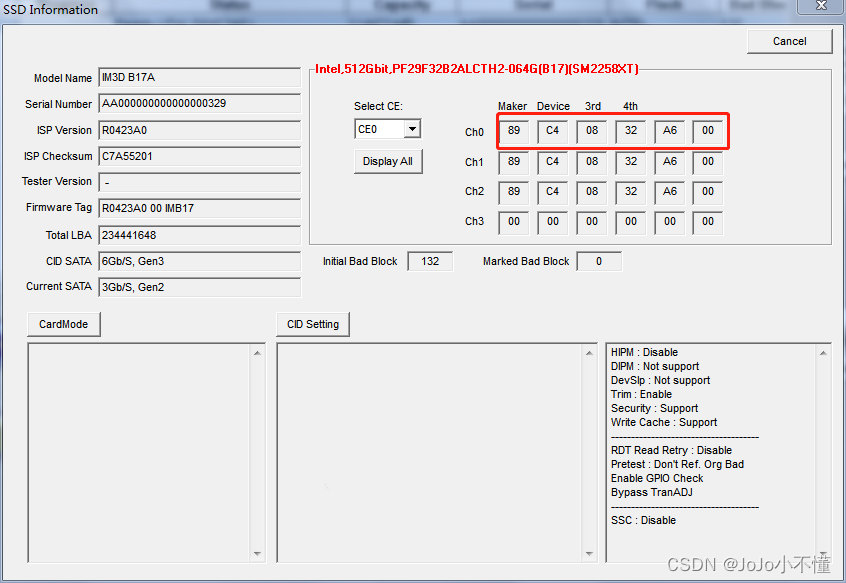
Task: Click the Tester Version field
Action: 200,182
